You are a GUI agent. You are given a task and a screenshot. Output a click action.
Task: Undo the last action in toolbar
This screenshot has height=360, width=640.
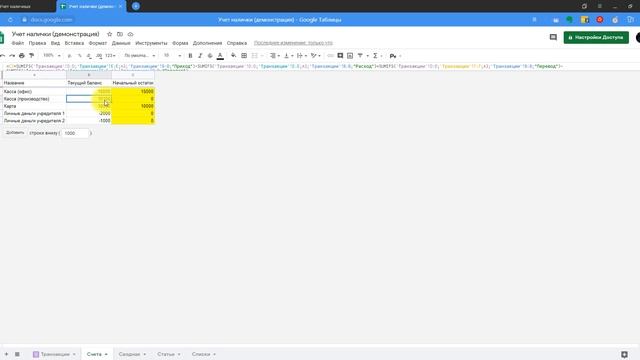(x=3, y=56)
